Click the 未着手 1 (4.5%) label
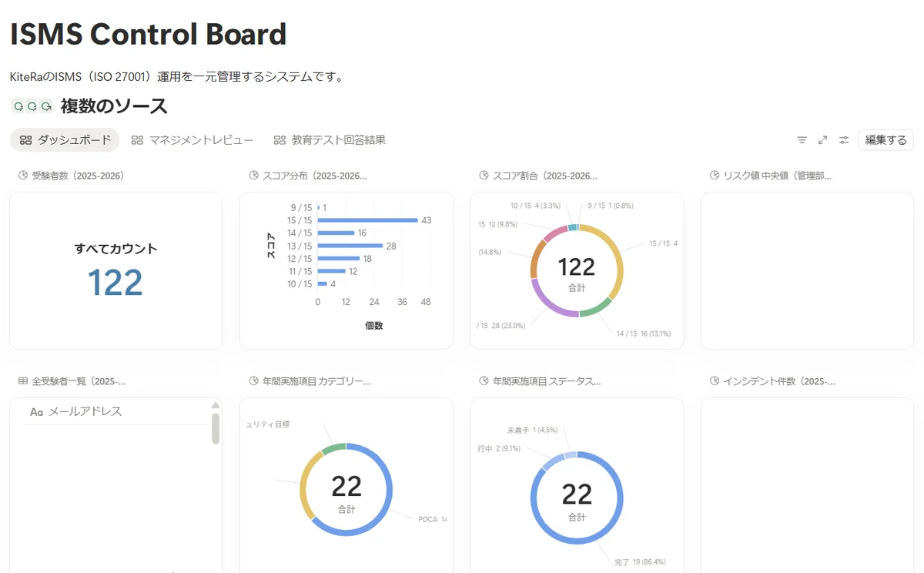The image size is (924, 573). point(531,430)
